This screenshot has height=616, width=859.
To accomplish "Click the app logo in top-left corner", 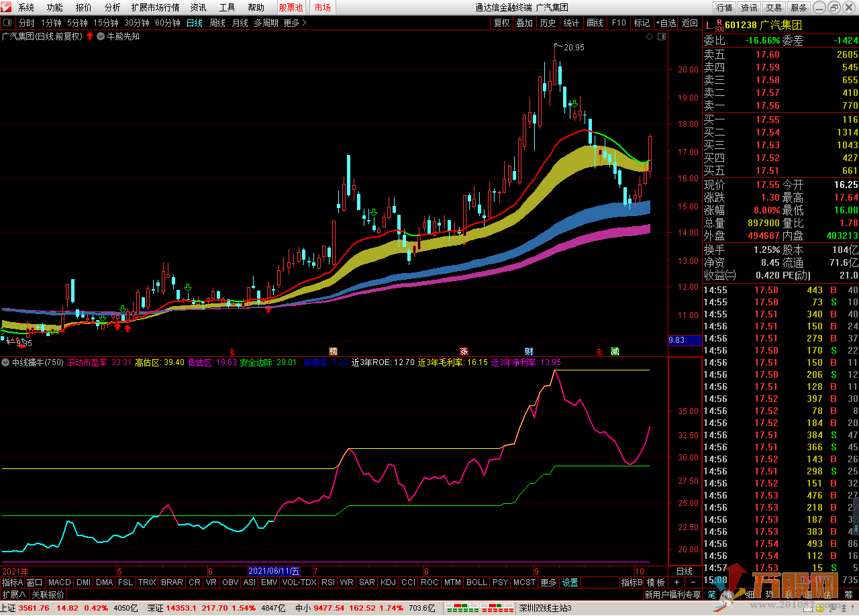I will (7, 7).
